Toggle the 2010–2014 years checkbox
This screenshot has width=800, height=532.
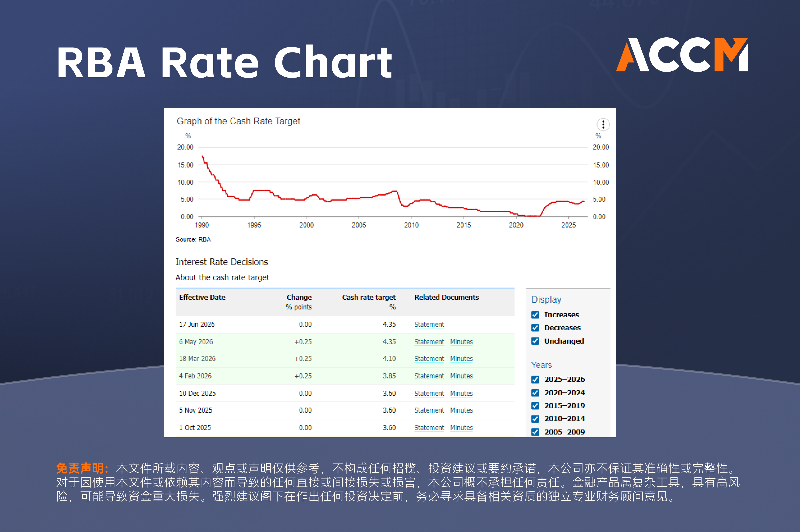click(x=535, y=419)
